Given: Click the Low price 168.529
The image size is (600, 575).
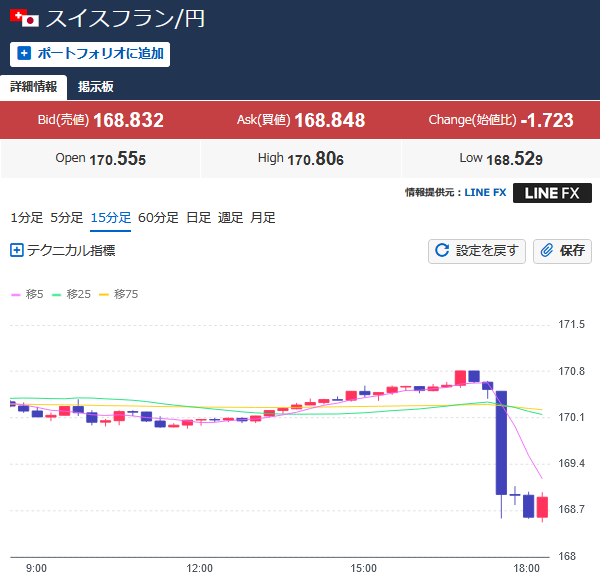Looking at the screenshot, I should (515, 159).
